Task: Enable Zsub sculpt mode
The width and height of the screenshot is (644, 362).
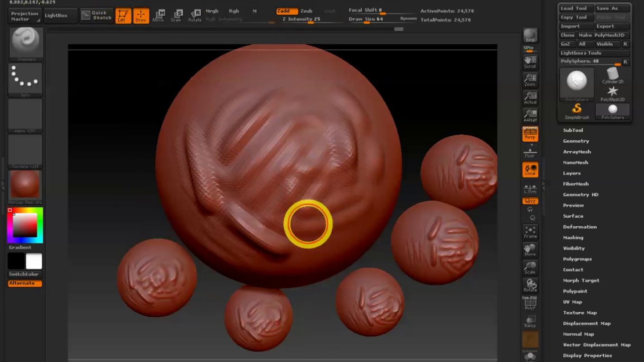Action: click(306, 11)
